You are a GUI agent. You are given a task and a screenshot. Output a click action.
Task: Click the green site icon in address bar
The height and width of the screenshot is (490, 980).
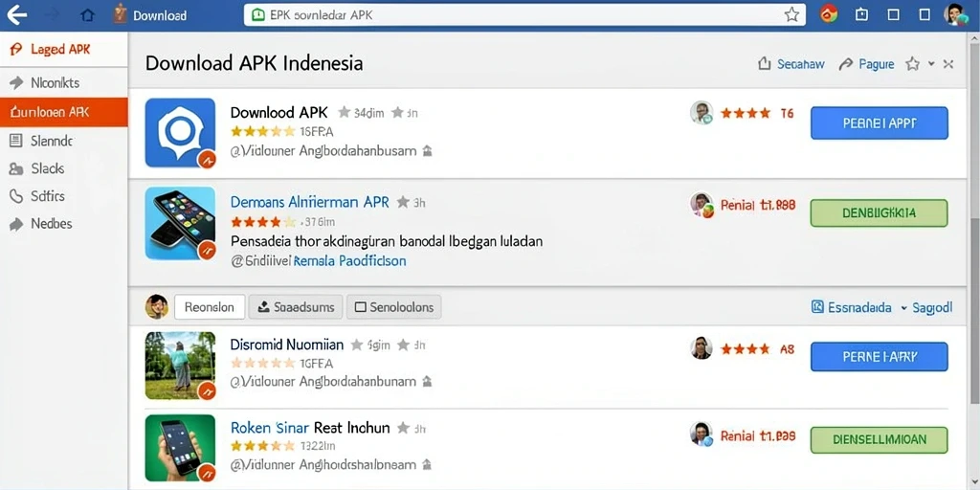tap(257, 15)
